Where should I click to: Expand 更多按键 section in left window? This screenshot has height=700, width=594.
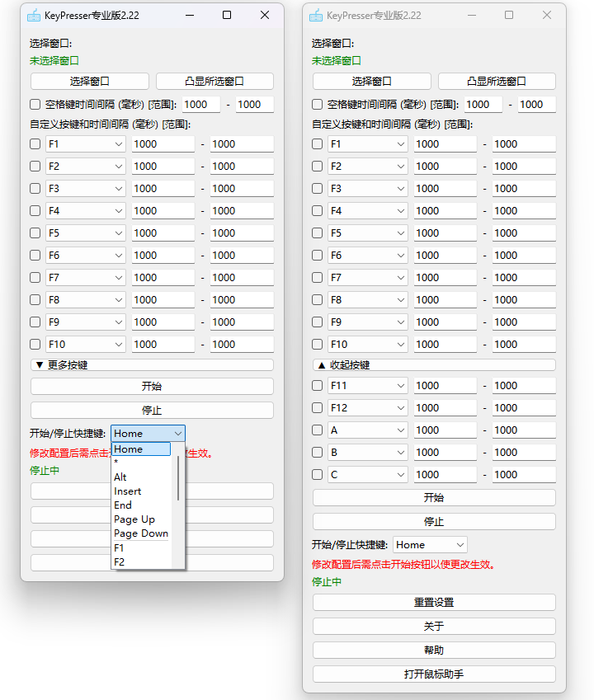tap(152, 365)
